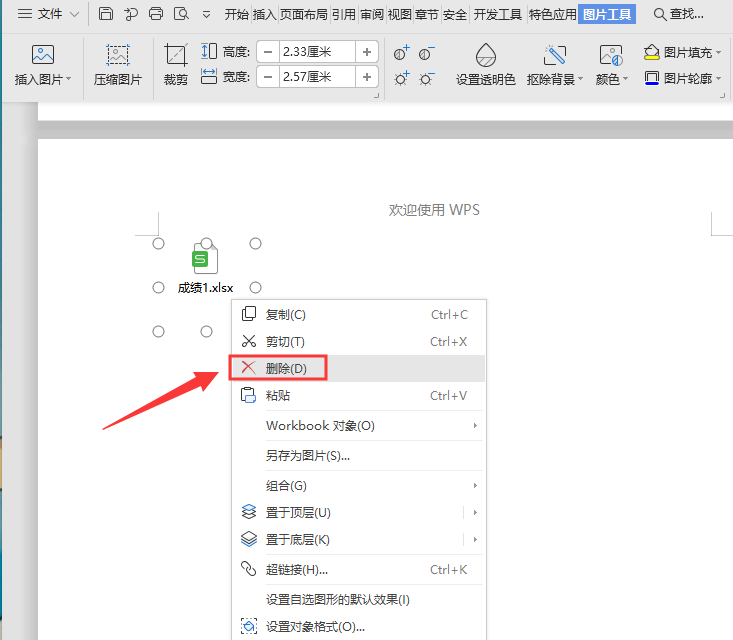Select the 图片工具 tab
The width and height of the screenshot is (733, 640).
pos(607,14)
